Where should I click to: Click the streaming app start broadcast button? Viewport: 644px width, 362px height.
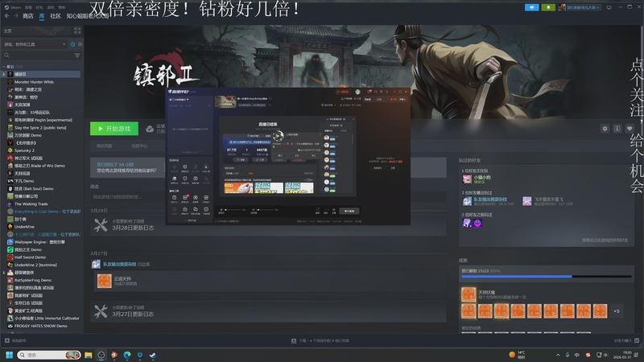[349, 211]
